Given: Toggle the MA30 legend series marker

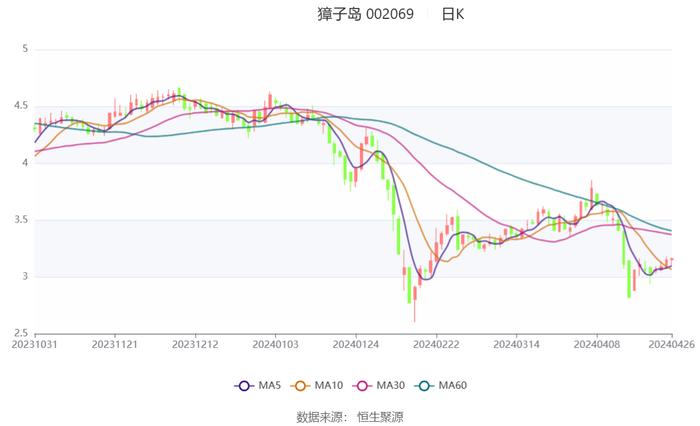Looking at the screenshot, I should (x=370, y=386).
